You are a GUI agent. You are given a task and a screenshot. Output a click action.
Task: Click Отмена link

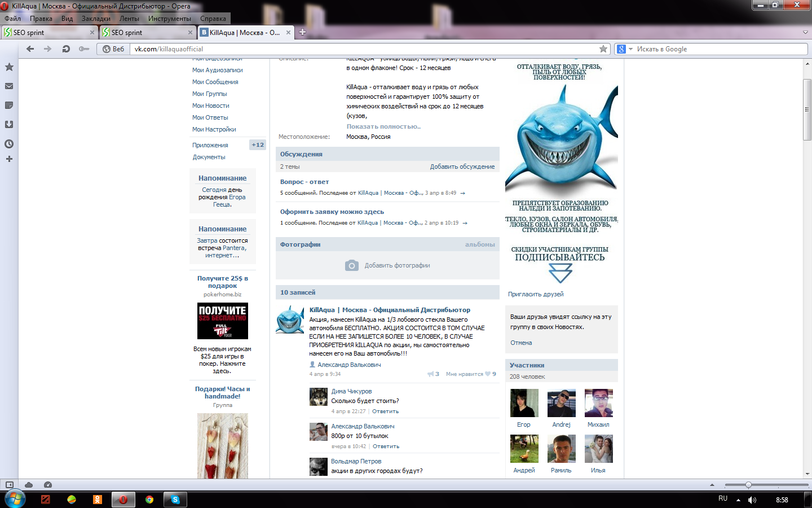pos(521,343)
